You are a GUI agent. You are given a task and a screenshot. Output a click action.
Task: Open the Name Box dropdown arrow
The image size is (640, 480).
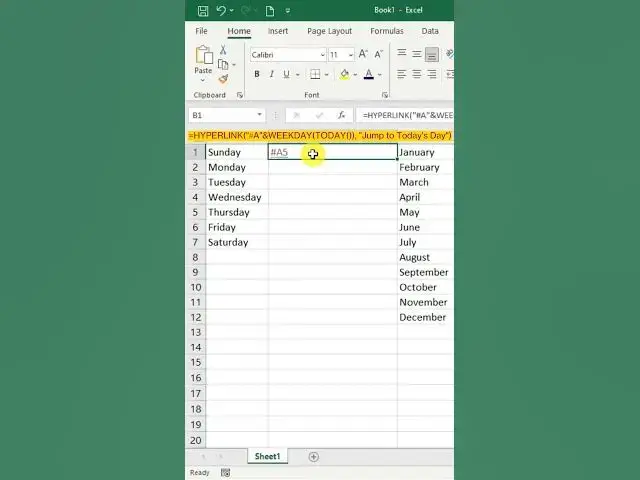click(259, 115)
